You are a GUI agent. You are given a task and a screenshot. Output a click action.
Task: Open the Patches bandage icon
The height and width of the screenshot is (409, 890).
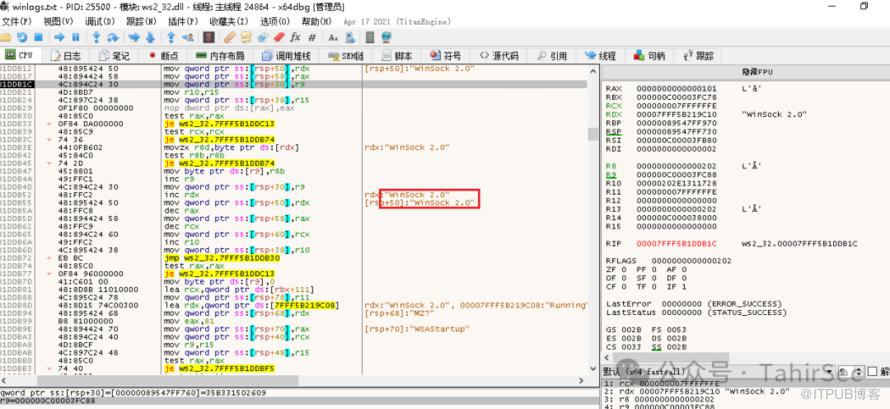point(229,36)
